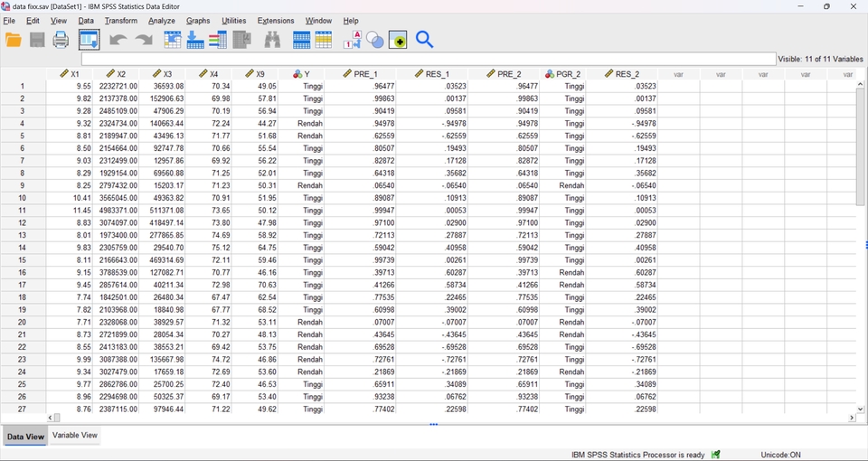
Task: Open the Data menu
Action: pyautogui.click(x=86, y=21)
